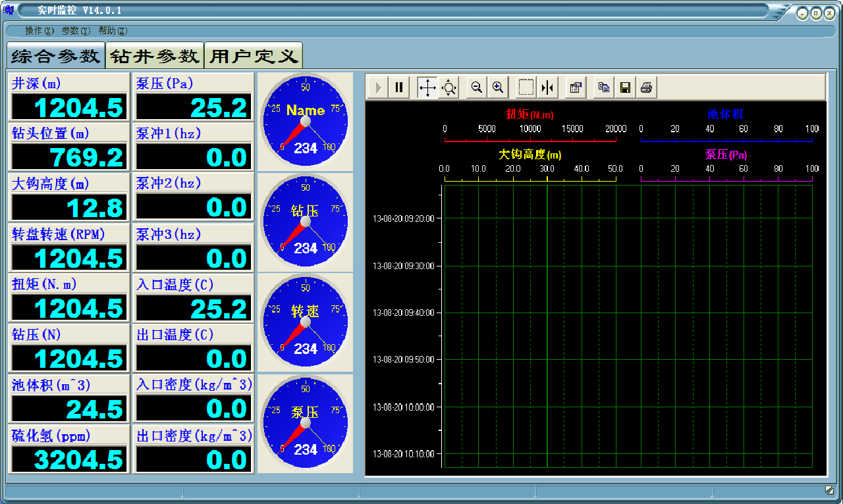This screenshot has width=843, height=504.
Task: Pause the real-time chart tracking
Action: pos(399,88)
